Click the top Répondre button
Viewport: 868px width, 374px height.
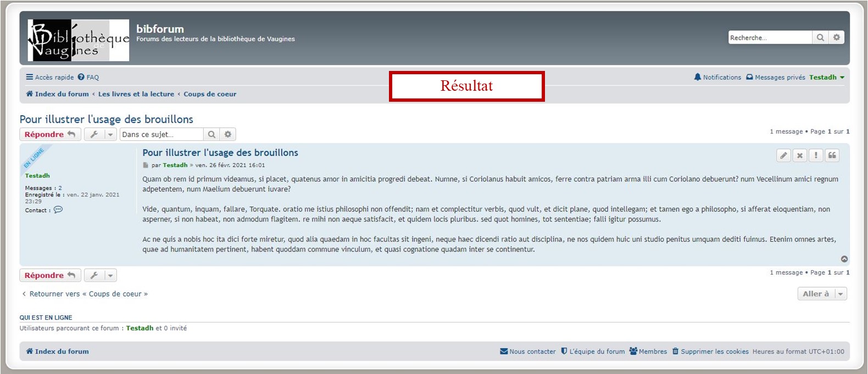tap(50, 134)
